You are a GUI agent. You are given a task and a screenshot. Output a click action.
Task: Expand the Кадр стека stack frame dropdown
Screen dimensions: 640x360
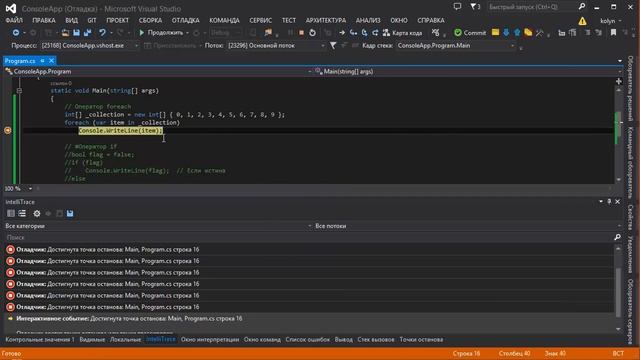[x=512, y=46]
